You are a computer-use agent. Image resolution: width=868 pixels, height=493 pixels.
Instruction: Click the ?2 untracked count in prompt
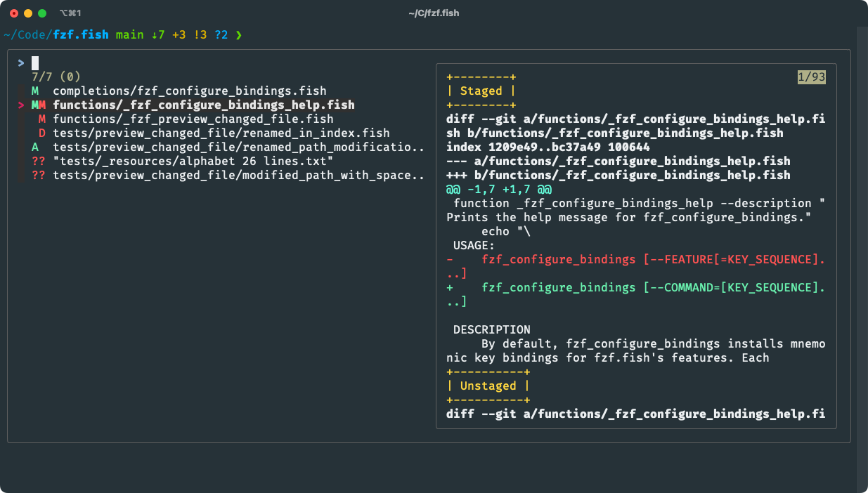[221, 34]
